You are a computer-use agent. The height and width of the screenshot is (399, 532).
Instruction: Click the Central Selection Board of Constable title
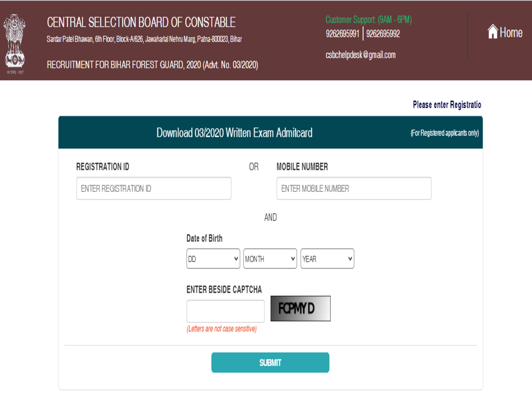point(141,22)
